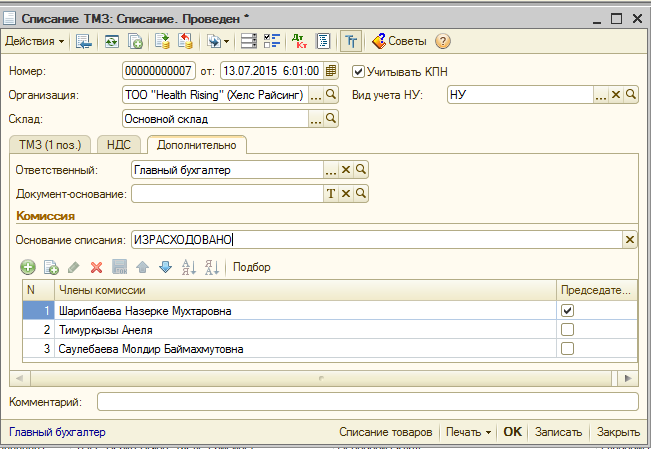Click the Склад magnifier open icon
This screenshot has width=651, height=449.
pos(330,119)
